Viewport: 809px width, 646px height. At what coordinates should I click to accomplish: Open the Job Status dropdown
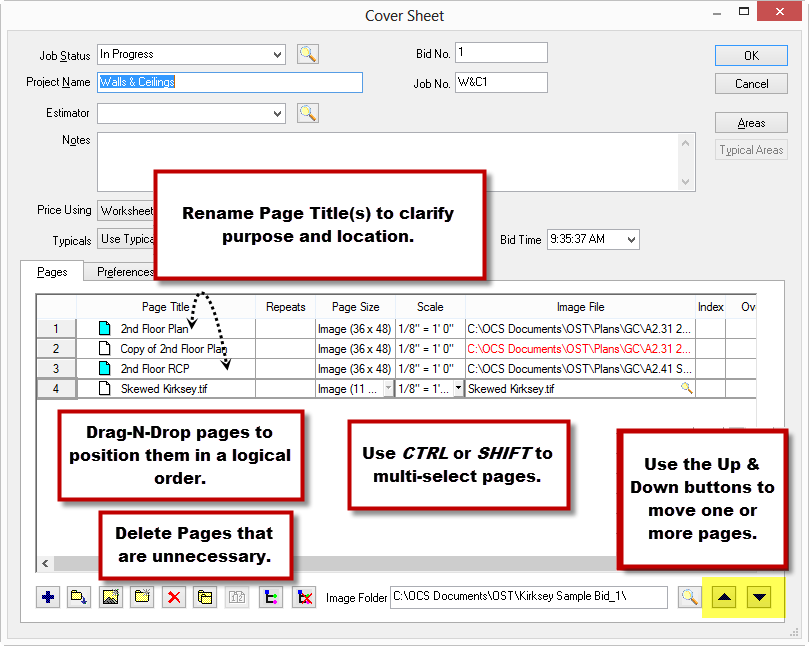pyautogui.click(x=278, y=55)
